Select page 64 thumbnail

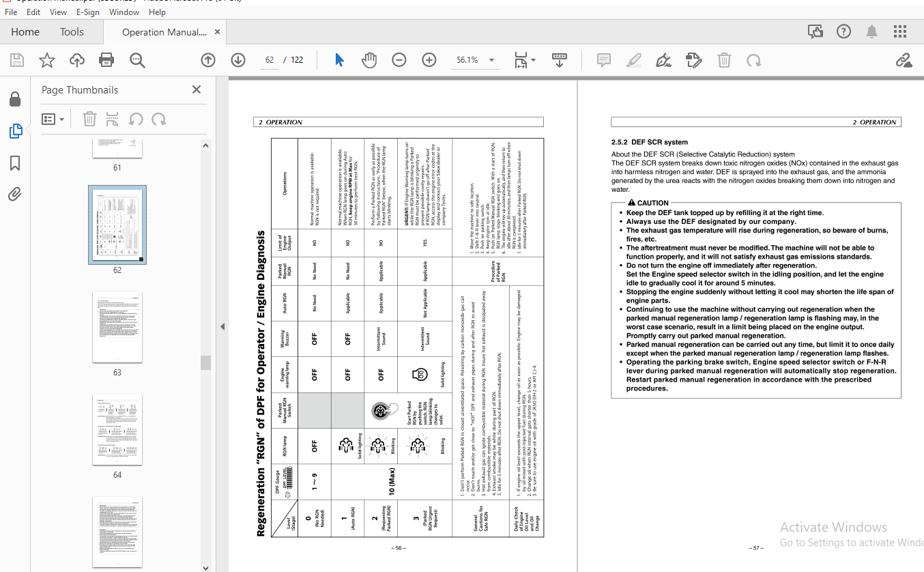117,430
